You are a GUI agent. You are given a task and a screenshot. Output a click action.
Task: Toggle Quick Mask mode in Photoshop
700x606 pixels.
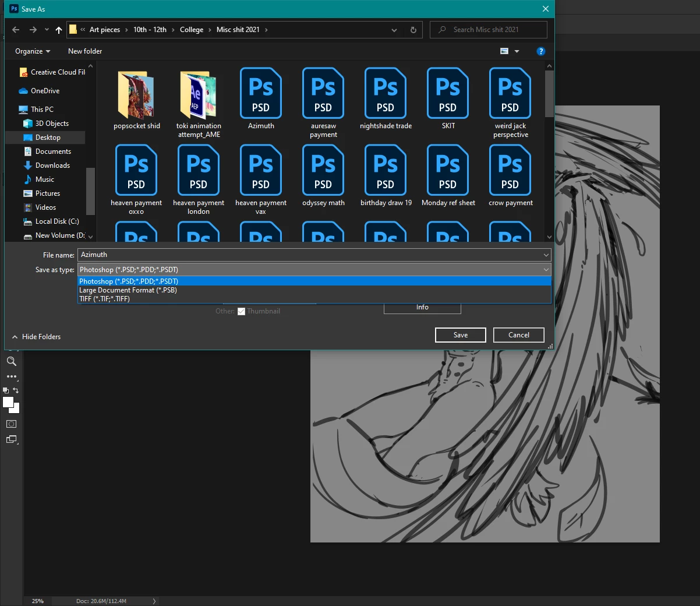tap(11, 424)
